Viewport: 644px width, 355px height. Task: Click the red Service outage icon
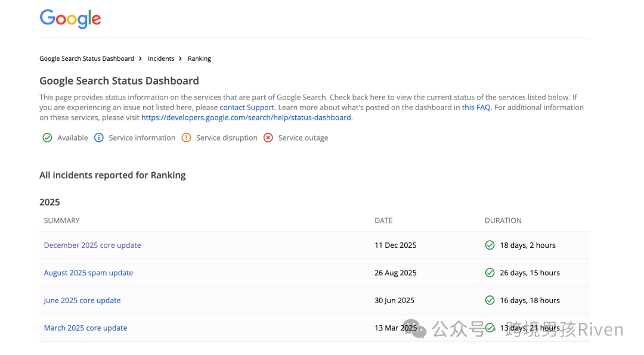[268, 138]
